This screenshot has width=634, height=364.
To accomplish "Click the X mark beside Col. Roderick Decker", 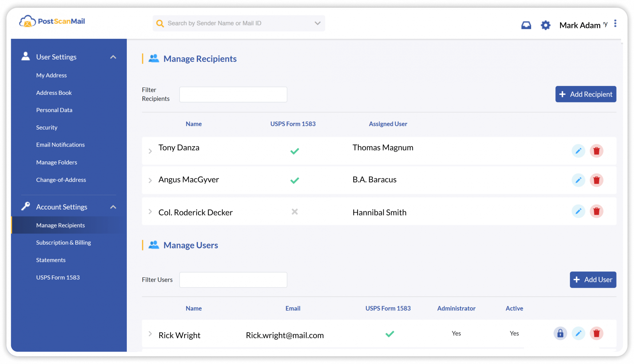I will 294,212.
